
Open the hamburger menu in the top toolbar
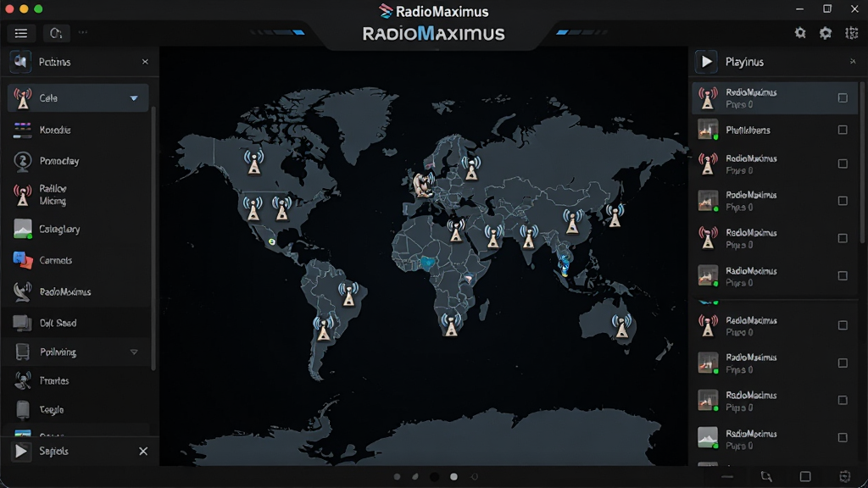(21, 33)
